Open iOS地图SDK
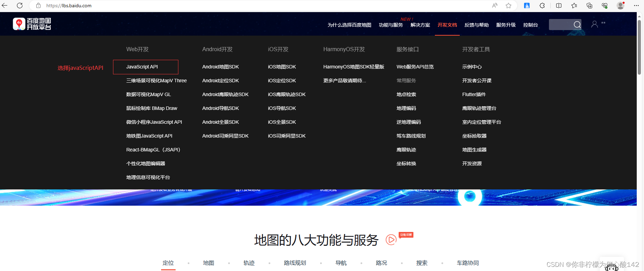Screen dimensions: 644x271 point(282,67)
